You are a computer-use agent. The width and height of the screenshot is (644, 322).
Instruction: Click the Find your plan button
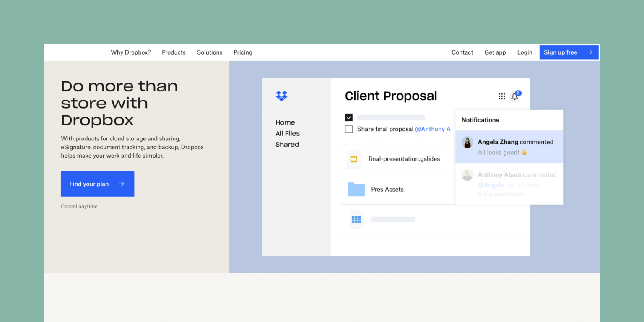tap(97, 184)
